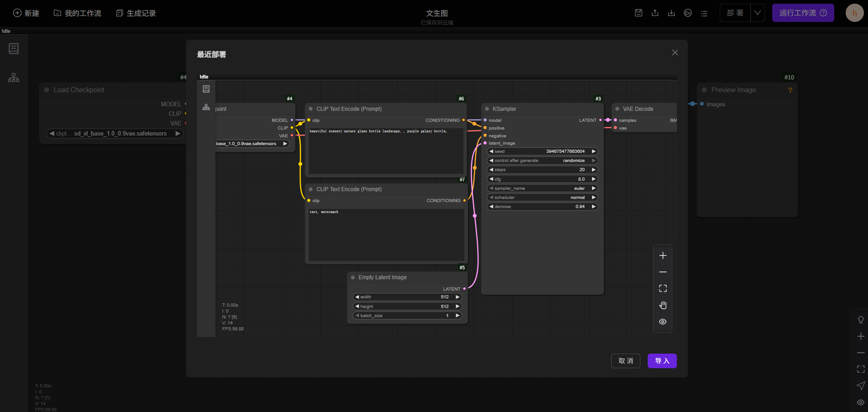The height and width of the screenshot is (412, 868).
Task: Zoom in with the dialog's plus icon
Action: (663, 256)
